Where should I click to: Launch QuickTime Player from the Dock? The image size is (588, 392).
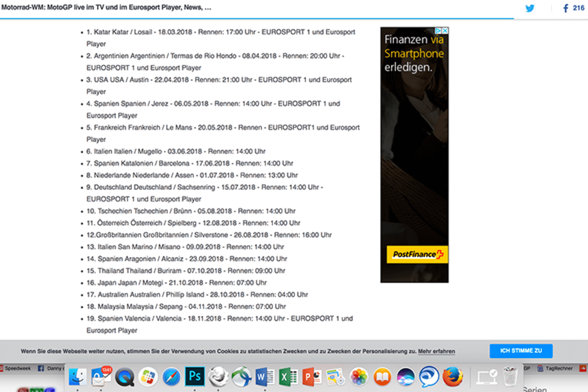point(125,377)
